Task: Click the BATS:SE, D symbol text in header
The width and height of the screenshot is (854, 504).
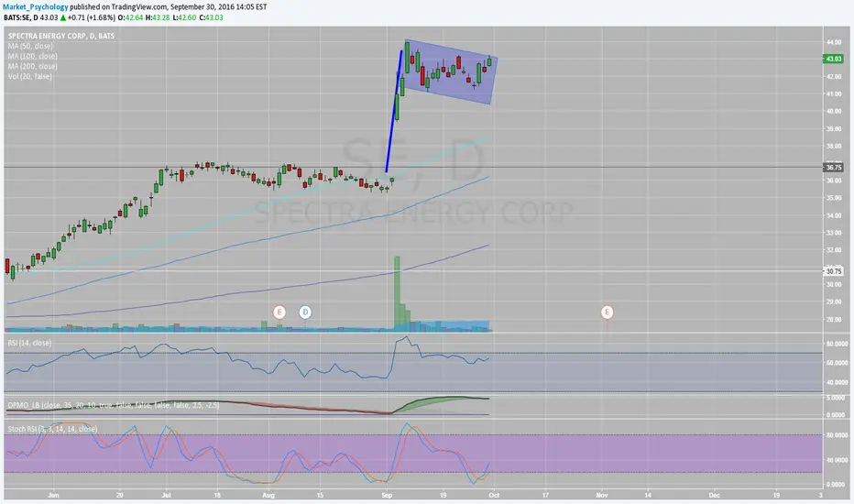Action: (21, 17)
